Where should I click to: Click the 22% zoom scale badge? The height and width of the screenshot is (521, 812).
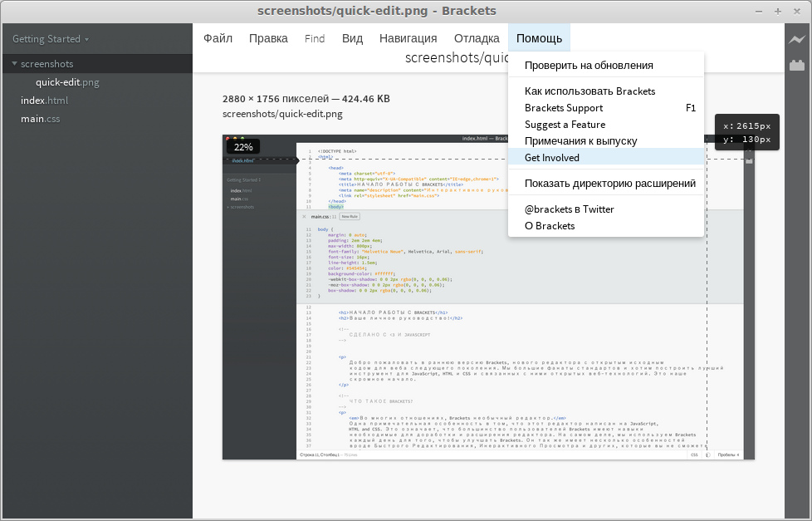pos(243,147)
